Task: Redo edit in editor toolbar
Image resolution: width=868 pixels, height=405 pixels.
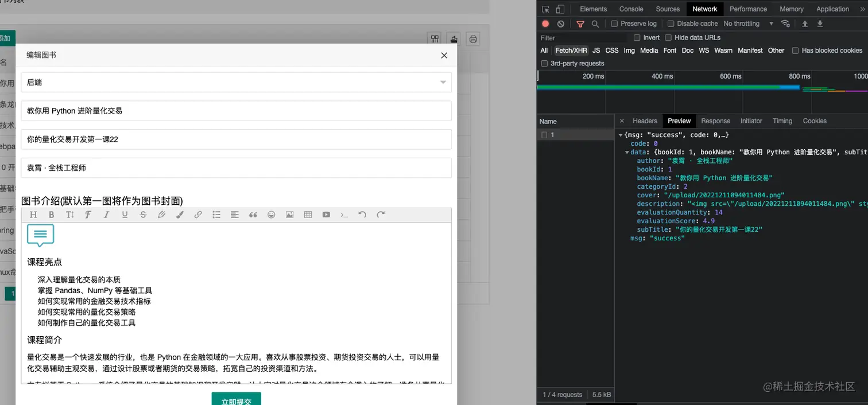Action: pos(381,215)
